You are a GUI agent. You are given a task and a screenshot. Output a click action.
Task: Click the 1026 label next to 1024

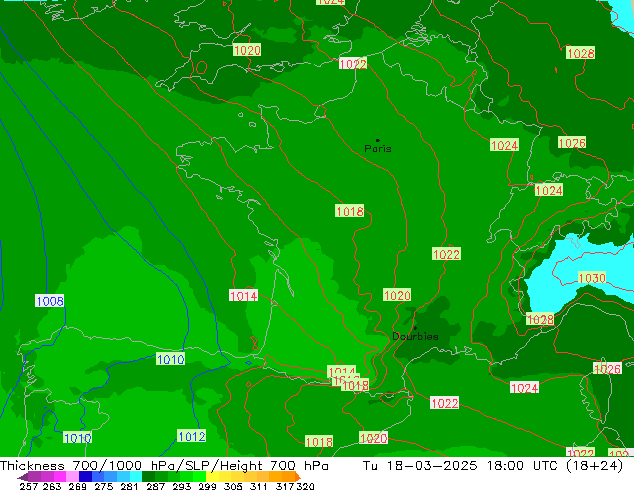point(572,142)
